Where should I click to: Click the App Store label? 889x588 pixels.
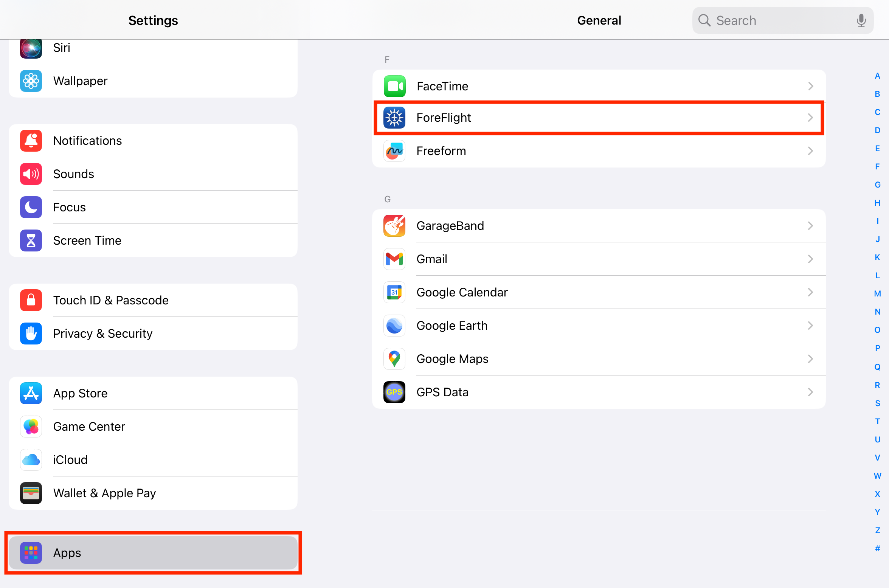point(80,393)
